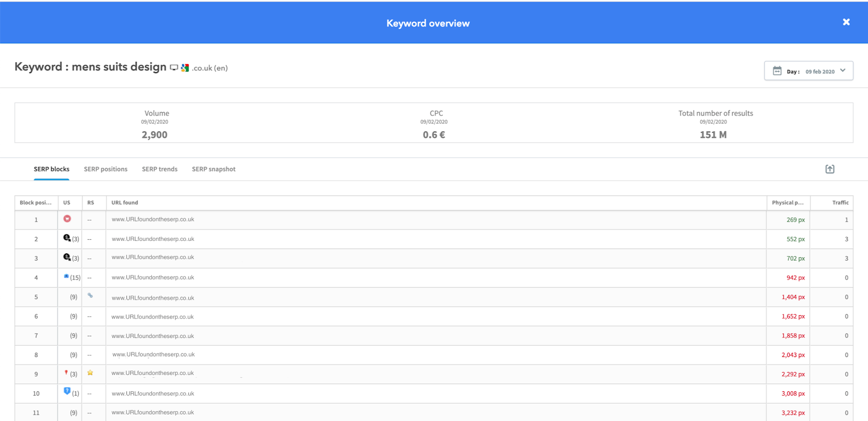Image resolution: width=868 pixels, height=421 pixels.
Task: Open the SERP positions tab
Action: (x=106, y=169)
